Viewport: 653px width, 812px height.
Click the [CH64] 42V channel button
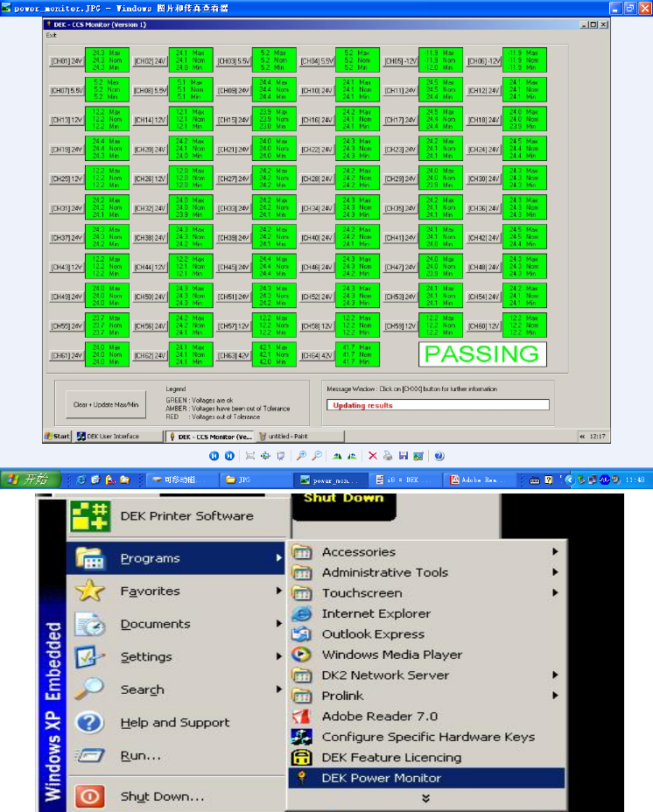point(317,355)
